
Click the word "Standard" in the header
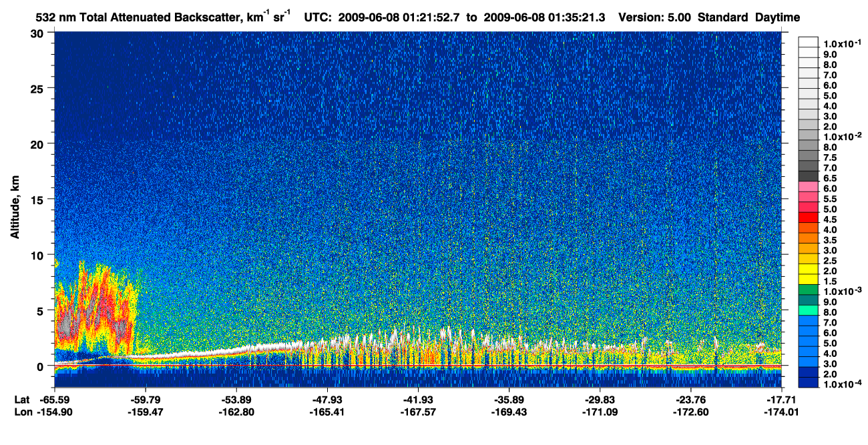[x=724, y=17]
